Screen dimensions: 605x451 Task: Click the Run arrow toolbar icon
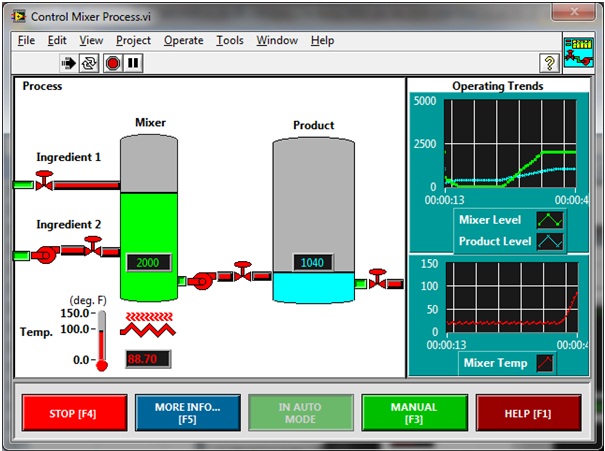[x=69, y=63]
